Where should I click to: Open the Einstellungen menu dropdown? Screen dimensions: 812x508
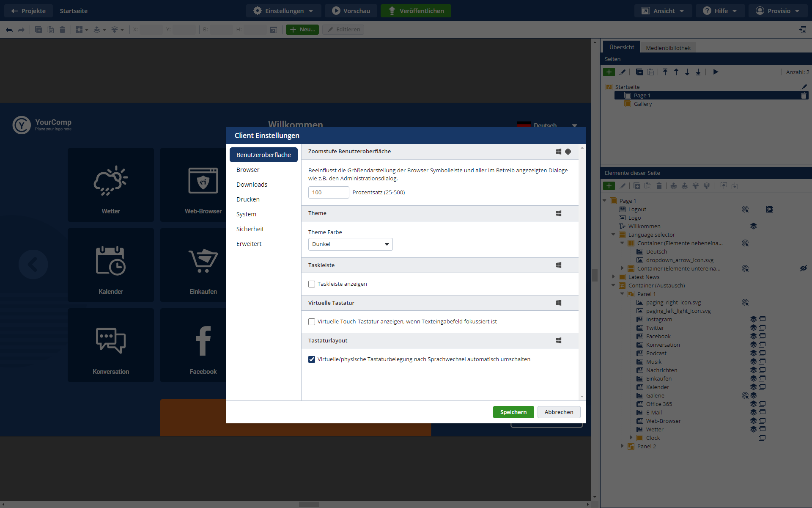284,11
